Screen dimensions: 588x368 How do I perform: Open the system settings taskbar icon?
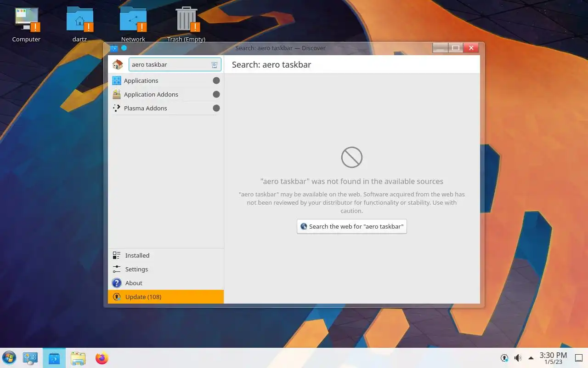[30, 358]
